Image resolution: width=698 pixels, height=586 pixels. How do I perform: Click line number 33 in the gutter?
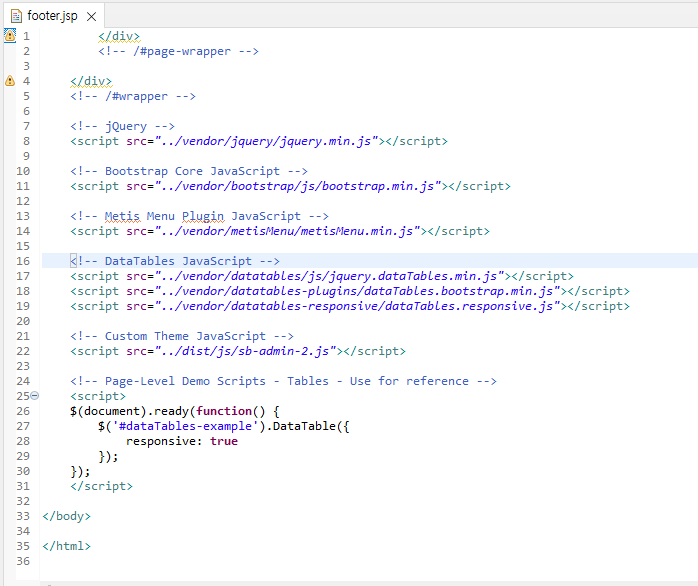coord(23,516)
